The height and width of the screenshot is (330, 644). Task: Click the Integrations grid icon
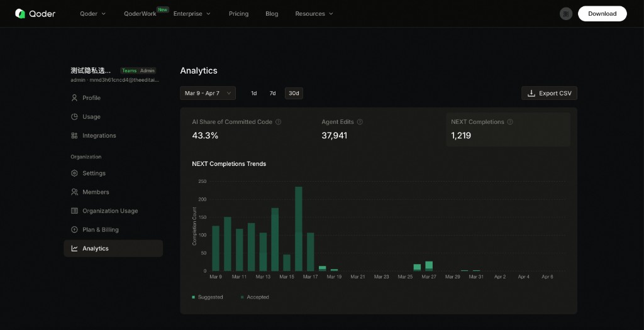[x=74, y=135]
